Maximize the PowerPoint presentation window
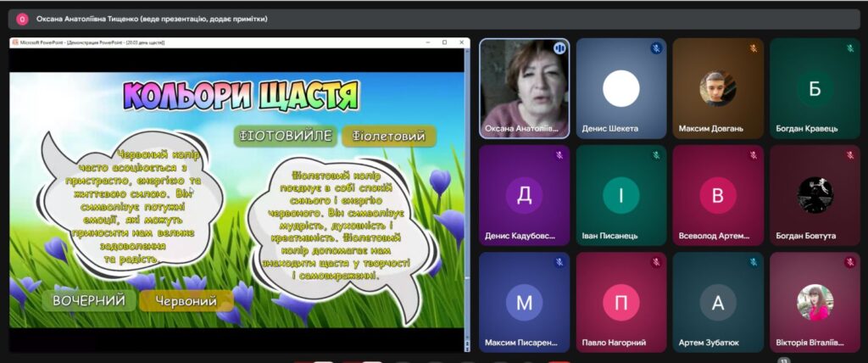 [445, 42]
